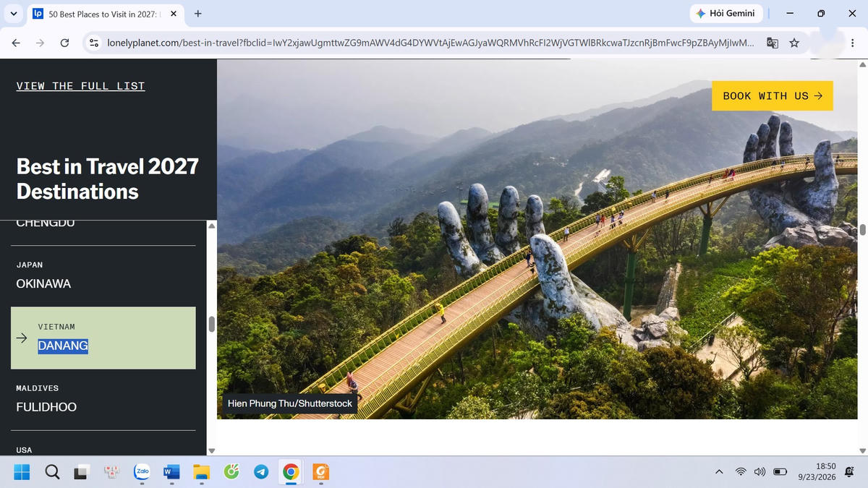Image resolution: width=868 pixels, height=488 pixels.
Task: Open the Windows Start menu
Action: tap(22, 472)
